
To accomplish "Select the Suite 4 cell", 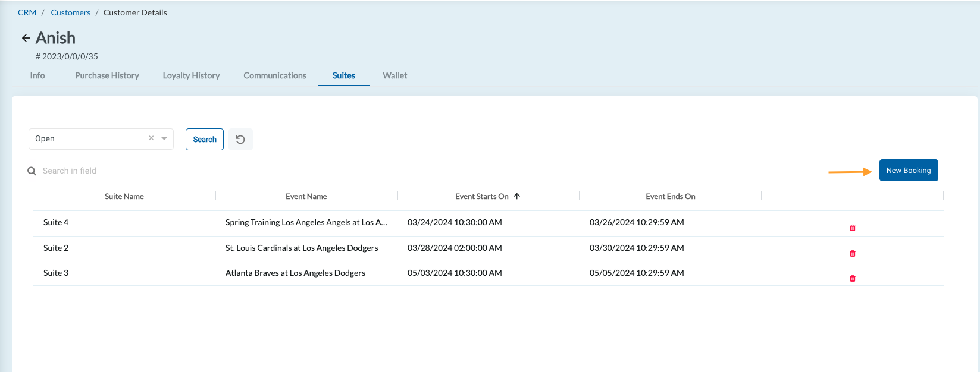I will [x=56, y=222].
